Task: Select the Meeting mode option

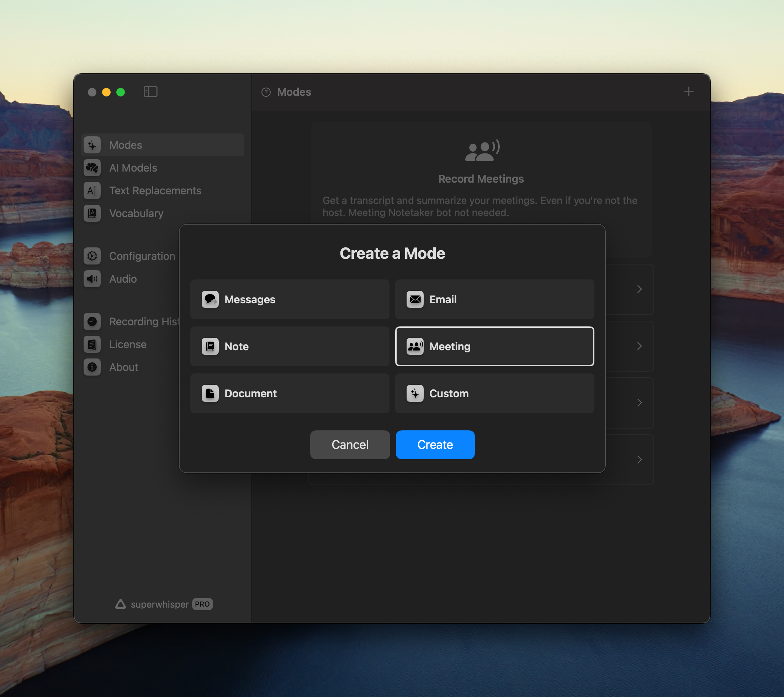Action: point(495,346)
